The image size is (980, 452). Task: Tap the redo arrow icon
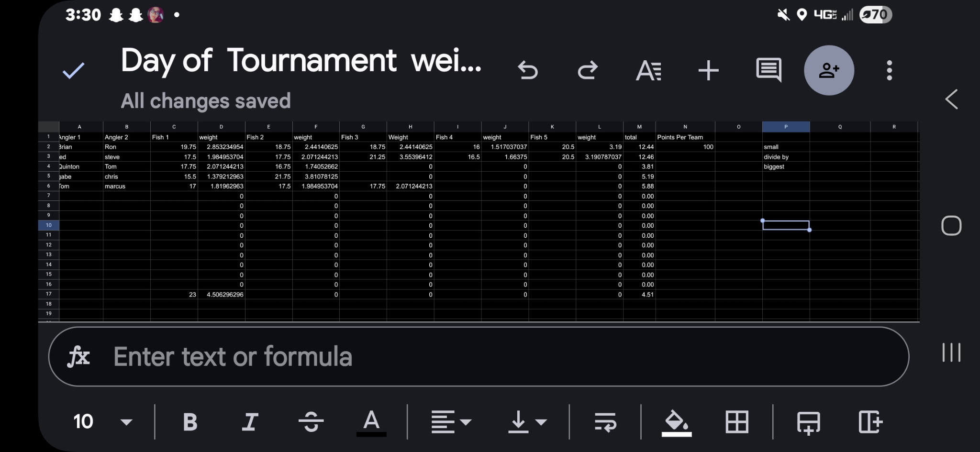[x=588, y=70]
